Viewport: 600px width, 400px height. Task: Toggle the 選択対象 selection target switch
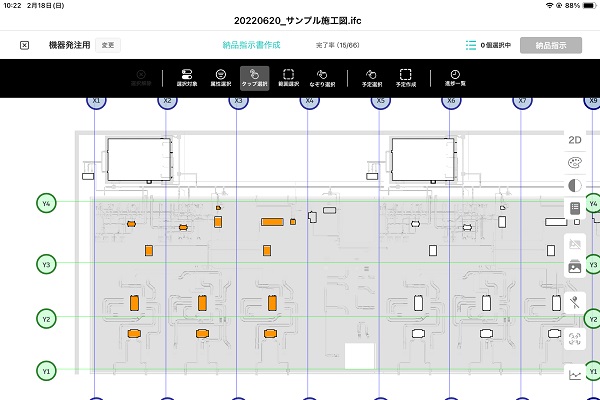click(x=186, y=77)
